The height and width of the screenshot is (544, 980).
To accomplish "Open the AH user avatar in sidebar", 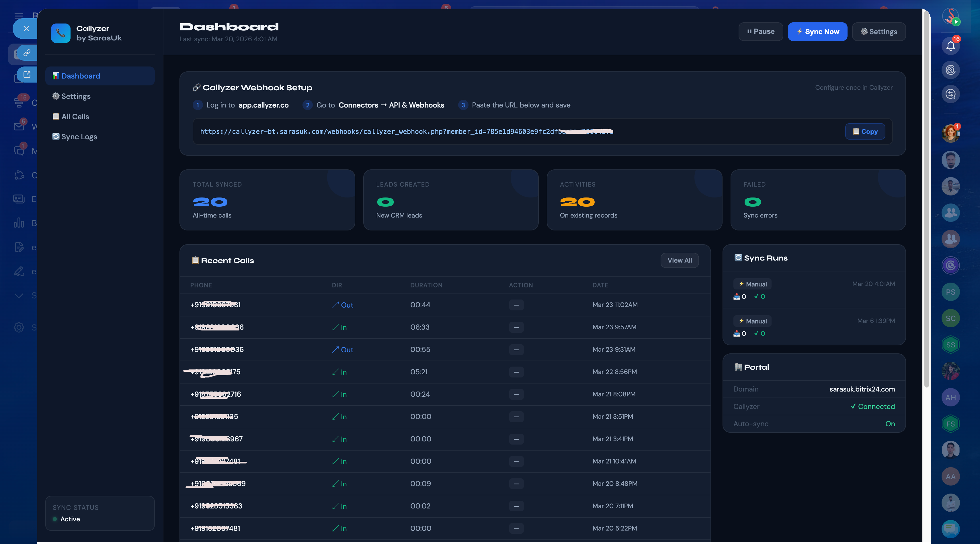I will click(x=950, y=398).
